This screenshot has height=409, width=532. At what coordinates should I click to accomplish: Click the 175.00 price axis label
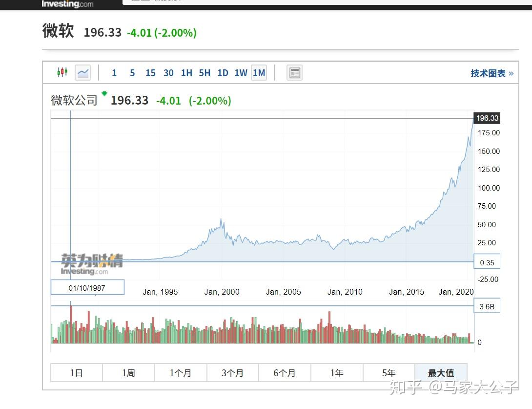tap(489, 133)
